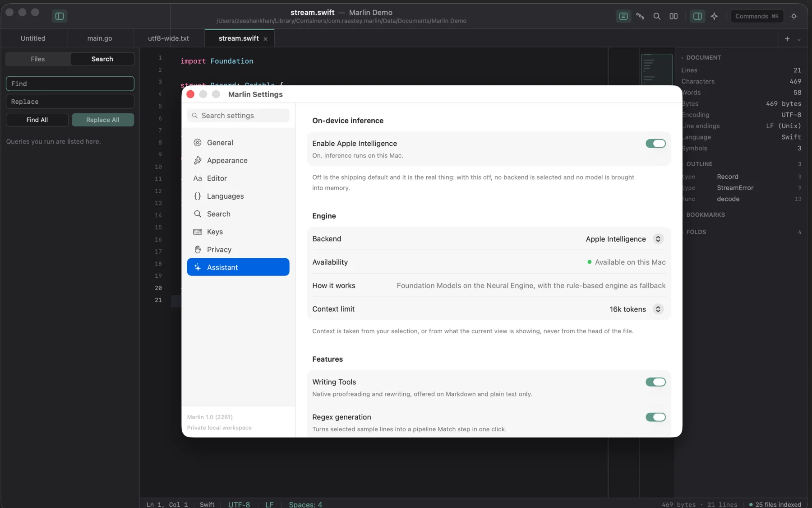
Task: Click the Foundation import on line 1
Action: tap(232, 61)
